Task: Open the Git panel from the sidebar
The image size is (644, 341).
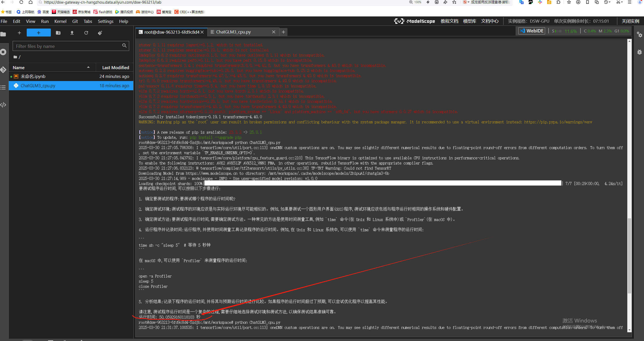Action: pyautogui.click(x=3, y=69)
